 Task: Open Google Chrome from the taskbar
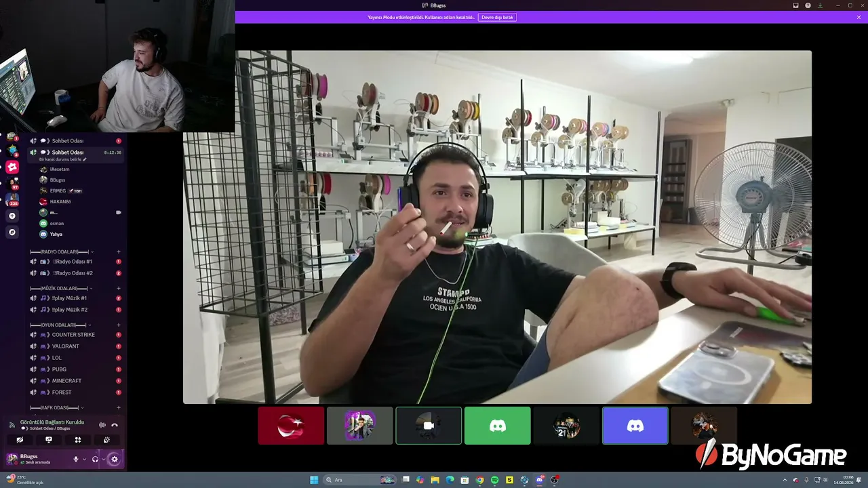coord(479,480)
